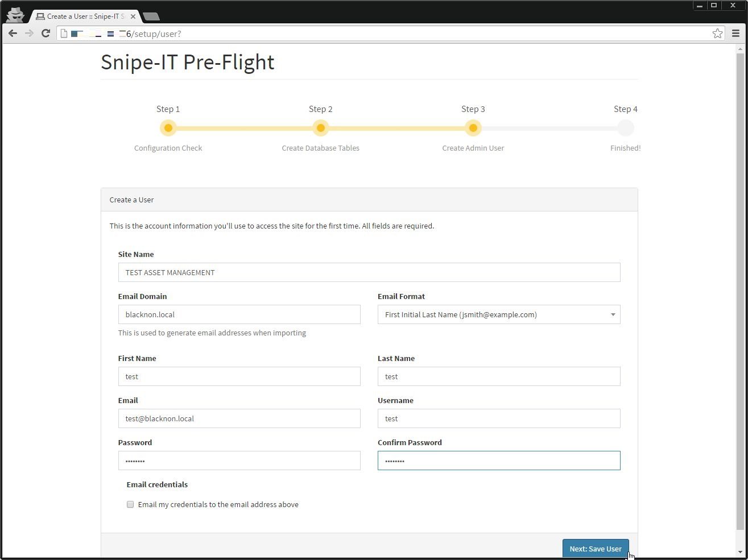Click the Step 3 Create Admin User circle
The image size is (748, 560).
click(473, 128)
